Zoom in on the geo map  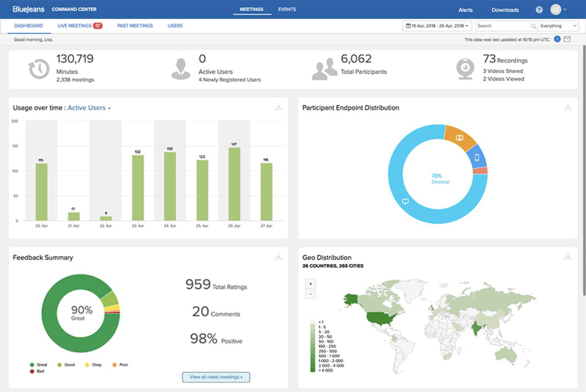(310, 283)
